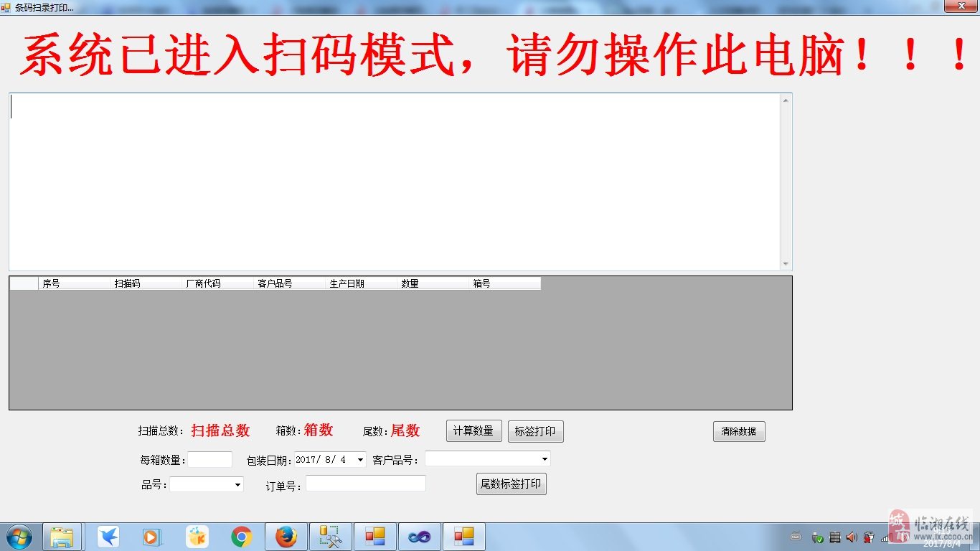Screen dimensions: 980x551
Task: Check the network signal tray icon
Action: click(x=885, y=537)
